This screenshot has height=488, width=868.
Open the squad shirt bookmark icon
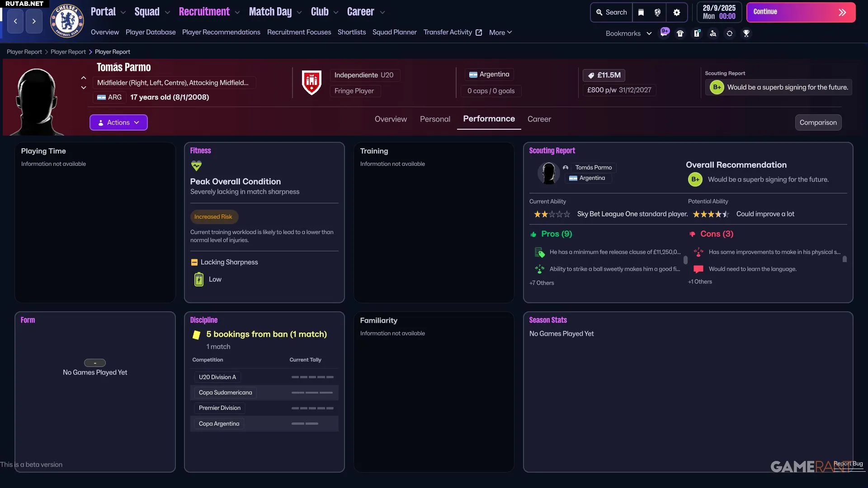(x=680, y=33)
